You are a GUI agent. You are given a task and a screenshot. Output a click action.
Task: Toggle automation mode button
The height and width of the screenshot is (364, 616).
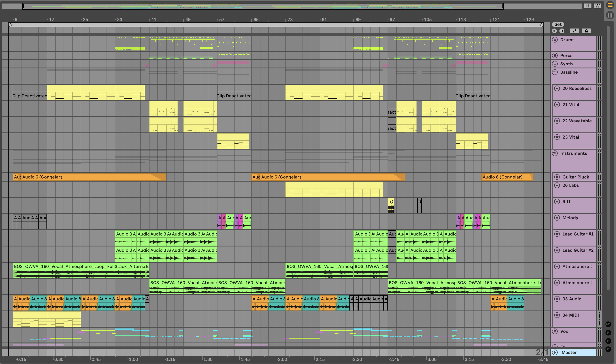coord(574,31)
